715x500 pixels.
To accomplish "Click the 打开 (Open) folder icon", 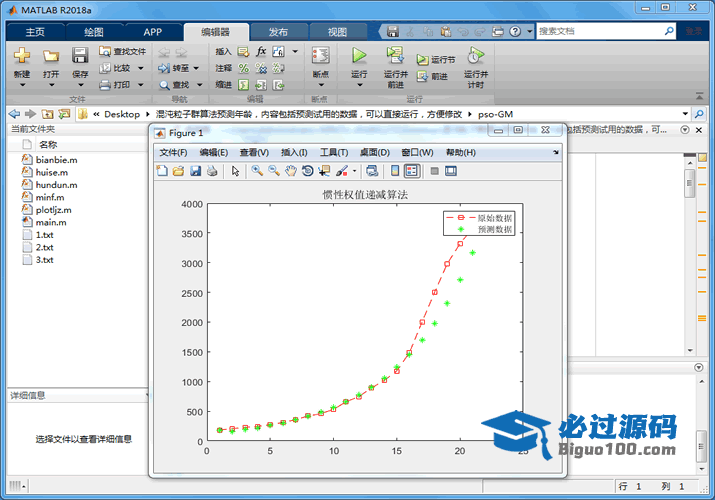I will pyautogui.click(x=51, y=56).
